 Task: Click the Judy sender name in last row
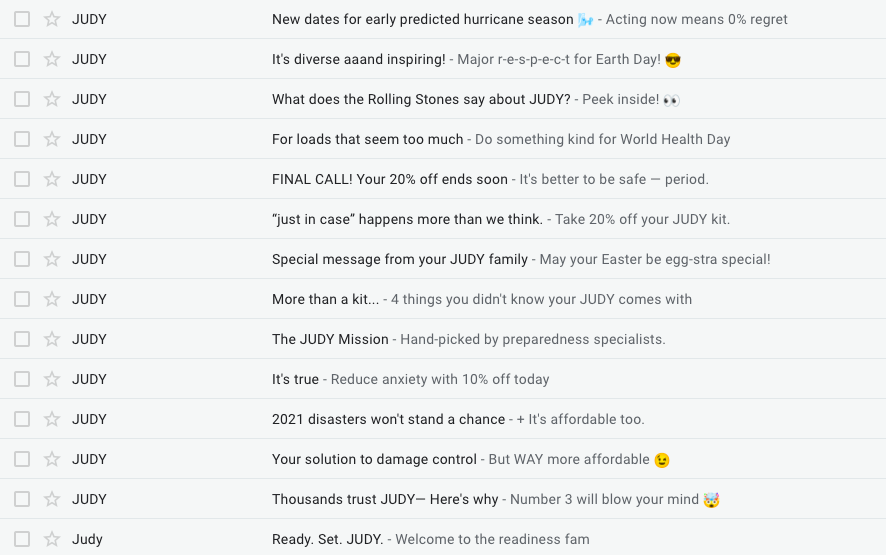(x=87, y=539)
